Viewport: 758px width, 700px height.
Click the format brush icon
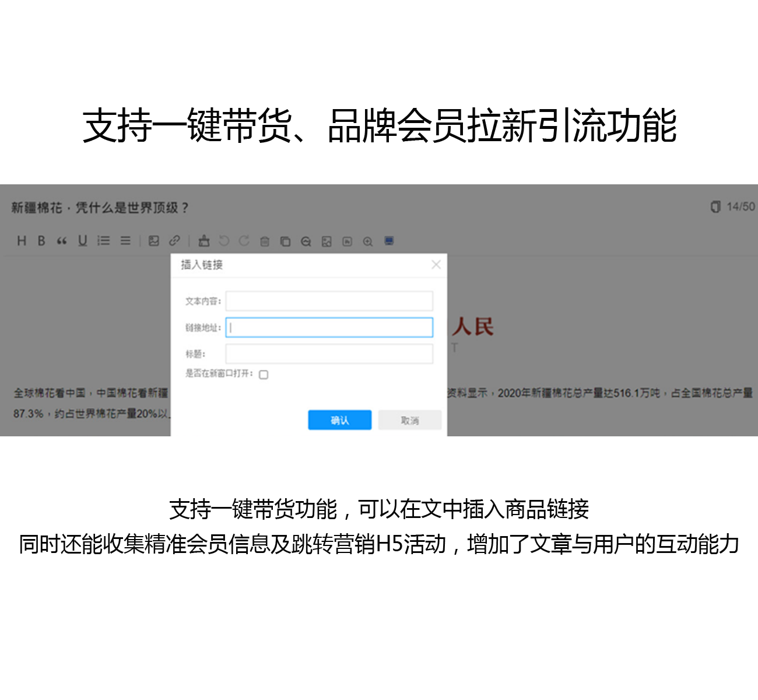point(203,240)
